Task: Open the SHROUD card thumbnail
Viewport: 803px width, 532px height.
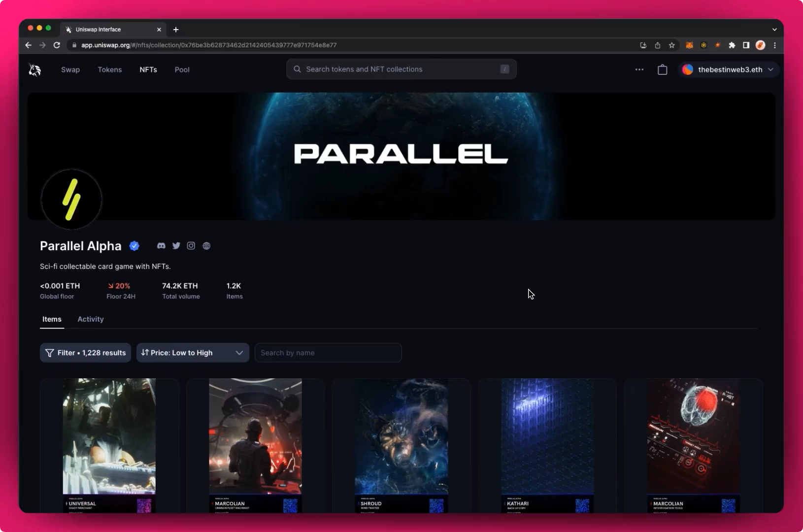Action: click(401, 446)
